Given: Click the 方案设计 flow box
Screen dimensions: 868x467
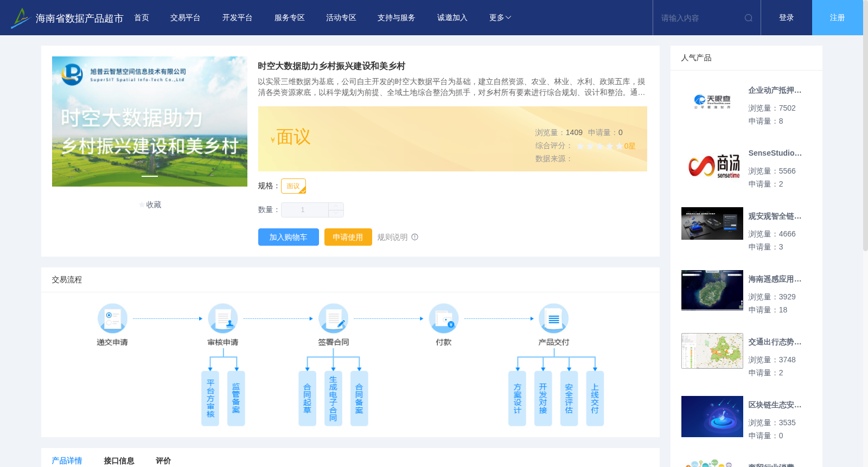Looking at the screenshot, I should (517, 399).
